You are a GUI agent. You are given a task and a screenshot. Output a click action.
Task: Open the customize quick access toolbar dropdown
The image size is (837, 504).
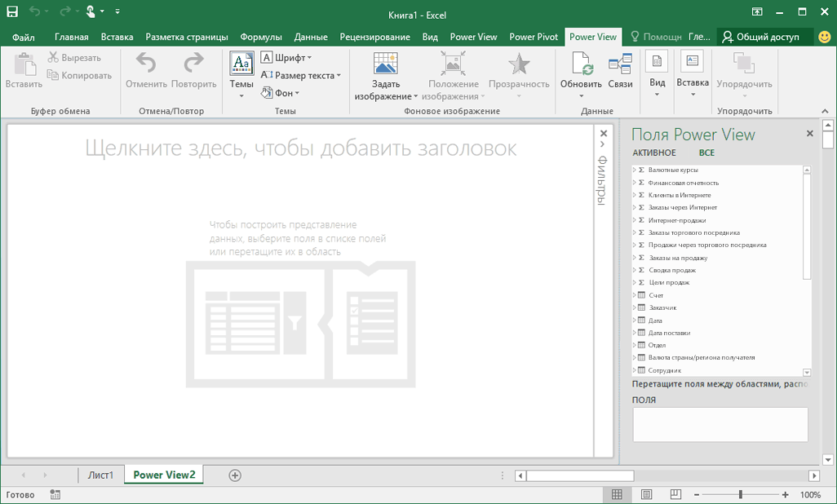(117, 11)
